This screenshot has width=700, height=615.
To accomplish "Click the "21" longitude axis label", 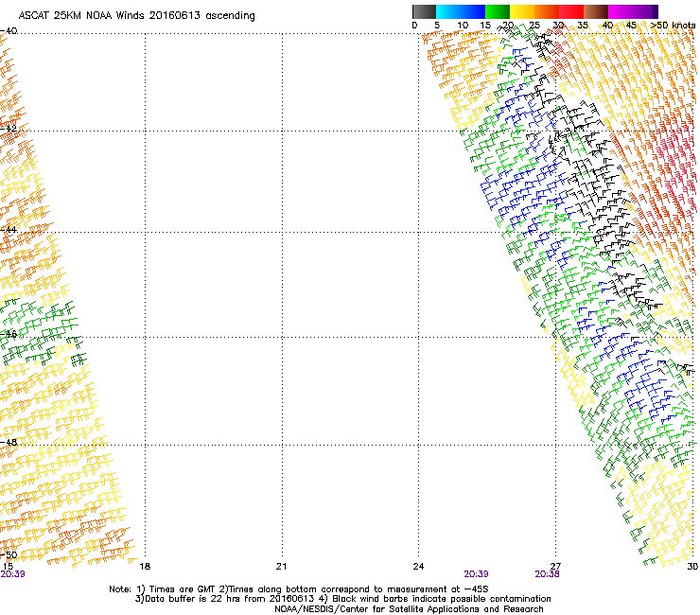I will click(281, 567).
